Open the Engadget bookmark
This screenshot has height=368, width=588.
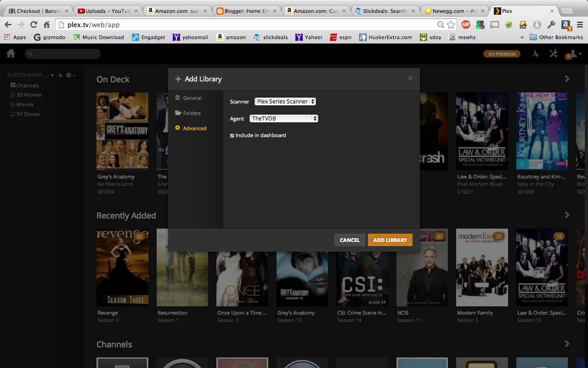[148, 37]
